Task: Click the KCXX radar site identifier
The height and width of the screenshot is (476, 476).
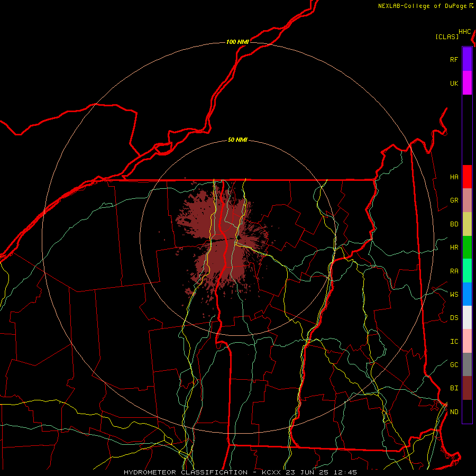Action: [271, 472]
